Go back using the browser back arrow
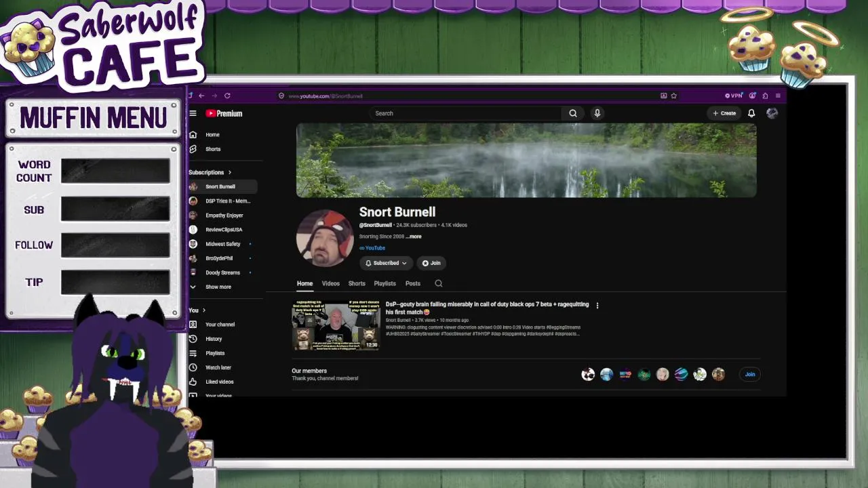Screen dimensions: 868x488 pyautogui.click(x=201, y=96)
